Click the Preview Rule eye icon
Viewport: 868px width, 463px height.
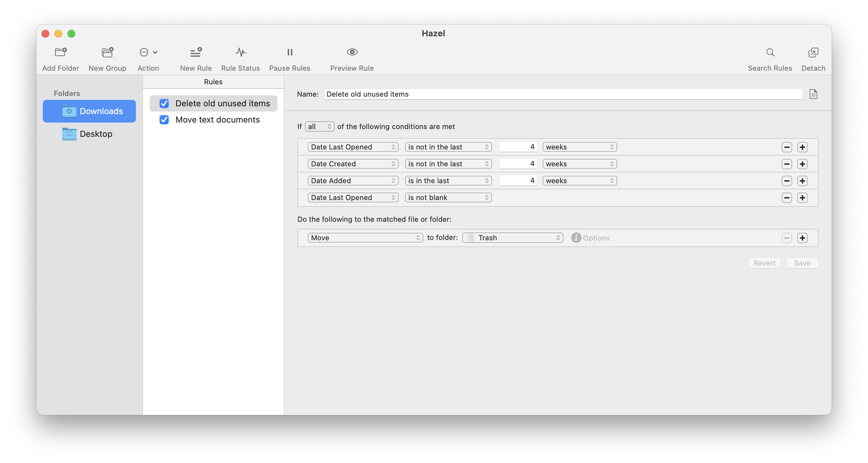pyautogui.click(x=352, y=52)
